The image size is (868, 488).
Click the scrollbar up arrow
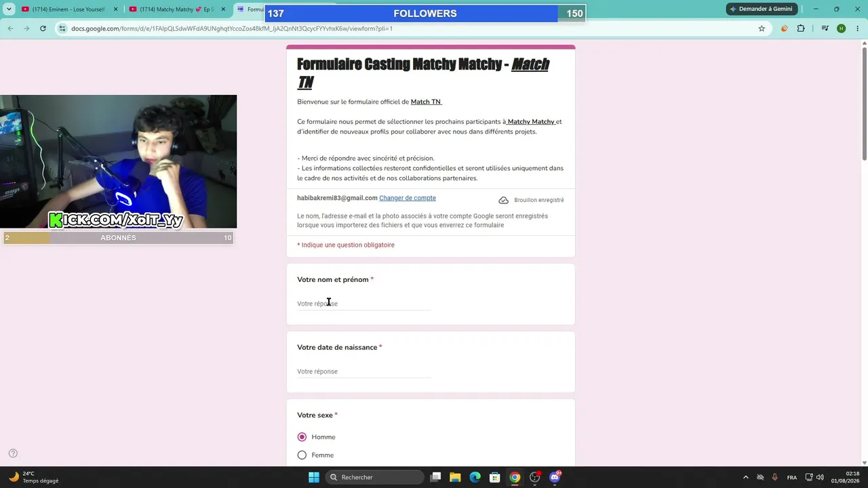[x=864, y=43]
